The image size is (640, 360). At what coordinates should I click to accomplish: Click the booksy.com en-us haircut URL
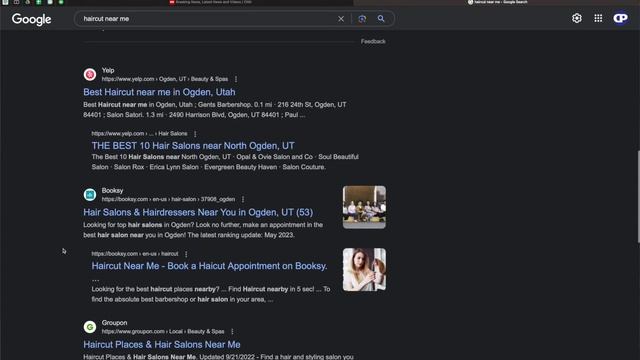(x=135, y=254)
